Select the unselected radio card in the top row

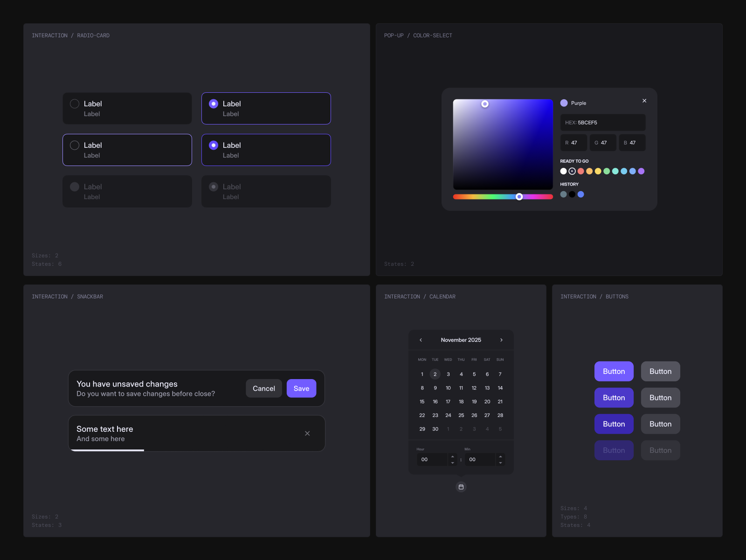tap(127, 108)
